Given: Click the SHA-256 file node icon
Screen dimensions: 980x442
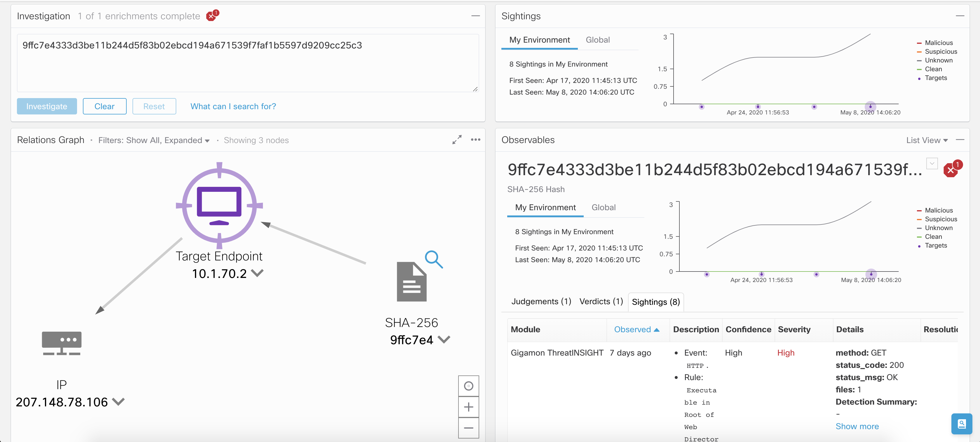Looking at the screenshot, I should 411,281.
